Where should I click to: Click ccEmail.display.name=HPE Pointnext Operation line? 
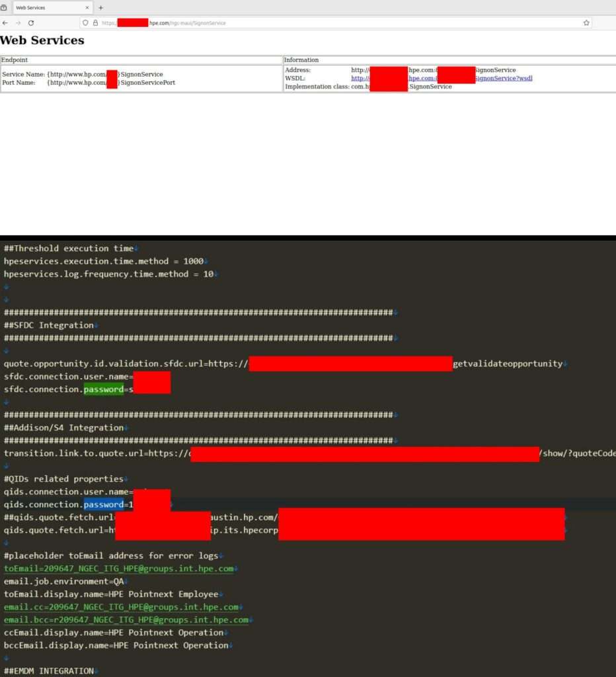114,633
